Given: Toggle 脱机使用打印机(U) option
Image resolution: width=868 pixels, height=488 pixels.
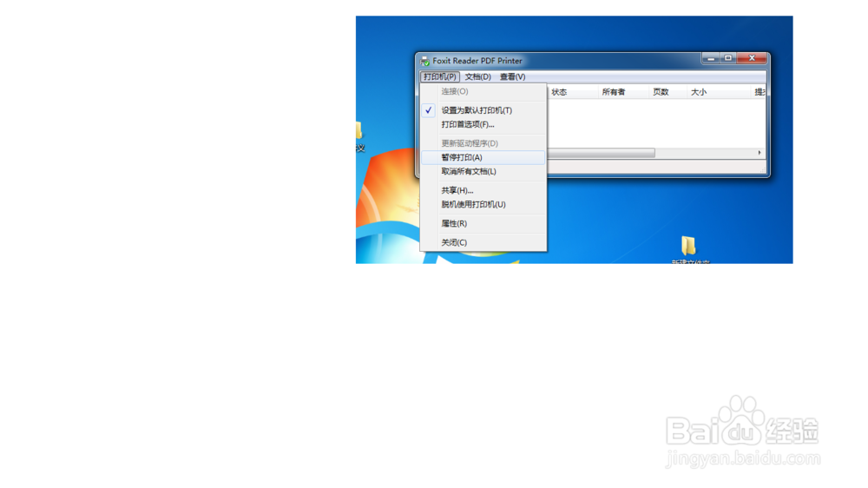Looking at the screenshot, I should point(483,204).
